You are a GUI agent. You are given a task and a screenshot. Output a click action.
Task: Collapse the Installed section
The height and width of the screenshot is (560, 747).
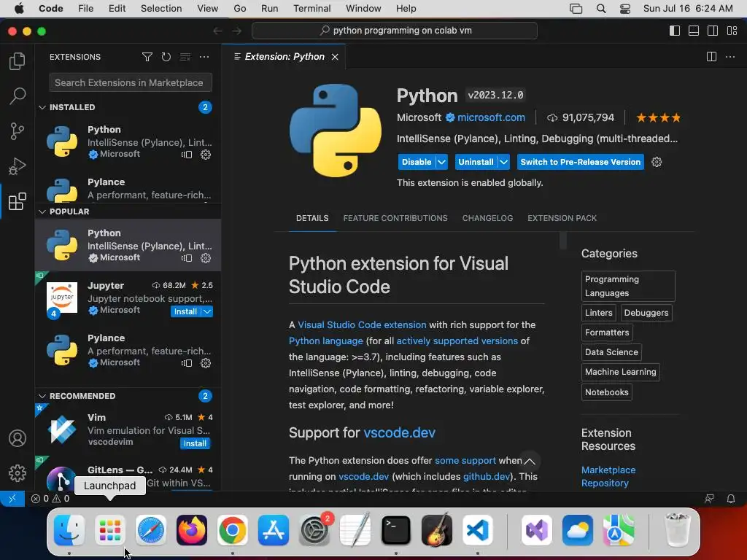[42, 107]
